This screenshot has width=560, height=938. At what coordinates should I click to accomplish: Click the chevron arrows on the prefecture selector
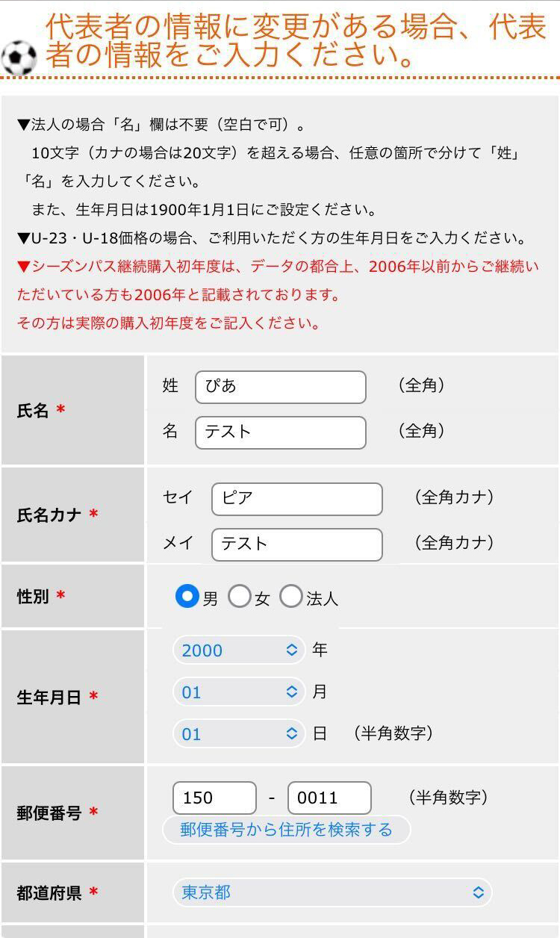[479, 892]
